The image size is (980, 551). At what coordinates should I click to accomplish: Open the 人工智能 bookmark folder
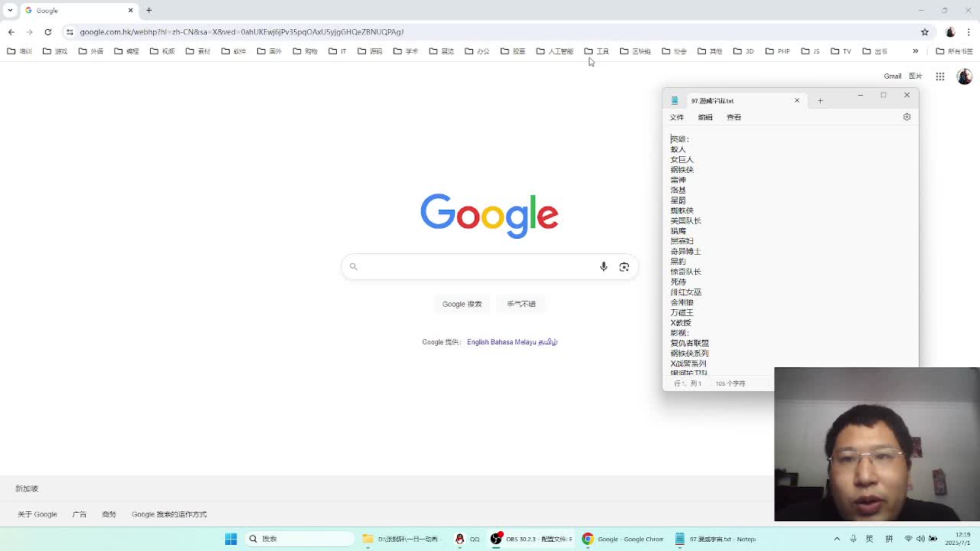pos(555,51)
